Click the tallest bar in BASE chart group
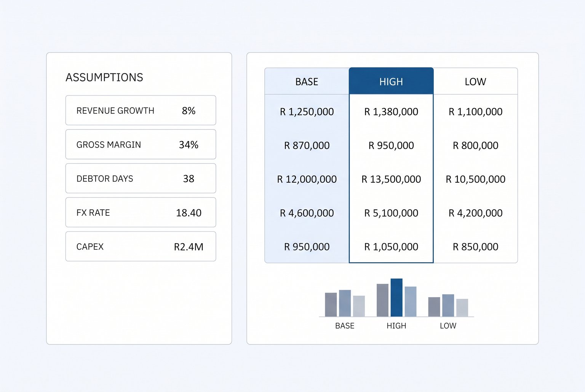 [x=345, y=303]
